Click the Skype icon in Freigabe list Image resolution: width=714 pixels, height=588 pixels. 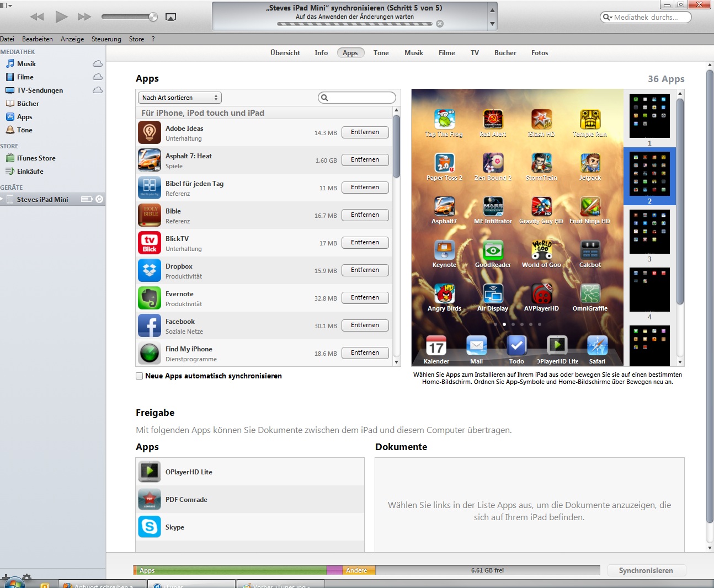tap(150, 527)
